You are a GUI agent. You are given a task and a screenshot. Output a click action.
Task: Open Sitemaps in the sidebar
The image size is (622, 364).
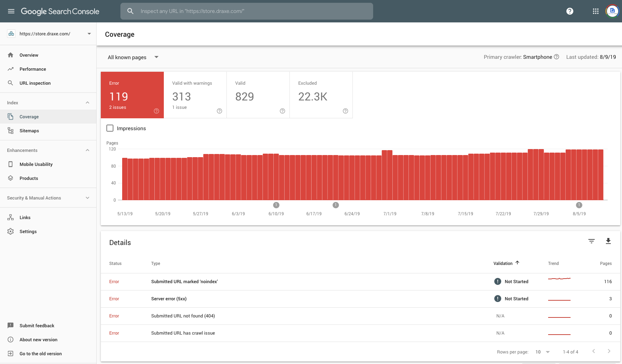click(29, 131)
